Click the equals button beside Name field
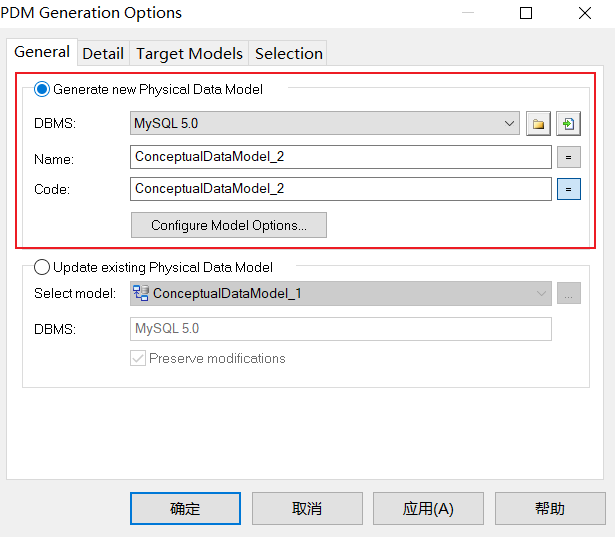 [x=568, y=157]
